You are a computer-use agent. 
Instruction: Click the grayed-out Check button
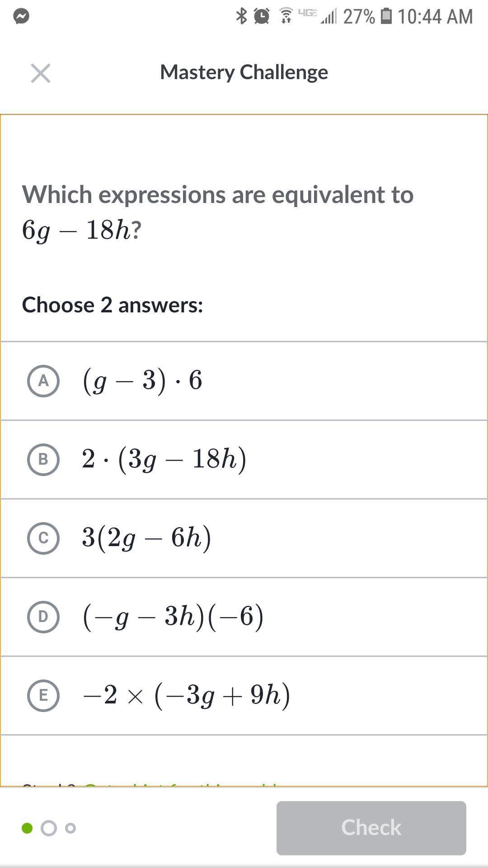click(x=371, y=828)
